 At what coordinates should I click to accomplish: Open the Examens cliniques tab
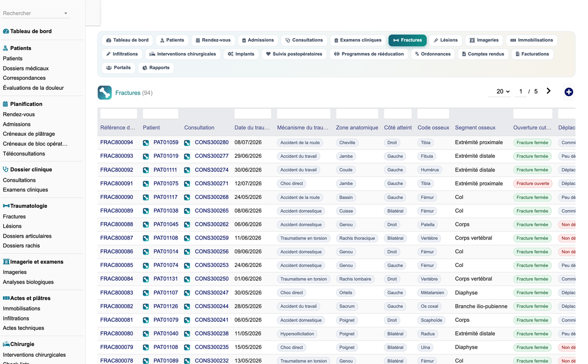click(x=358, y=40)
